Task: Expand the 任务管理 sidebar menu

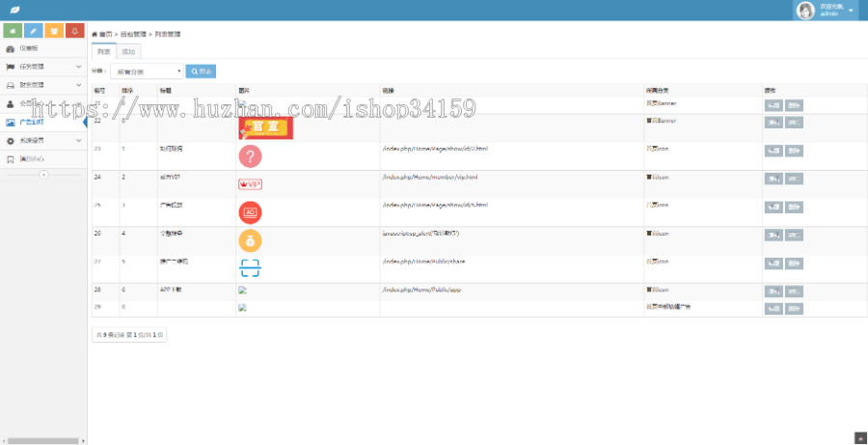Action: tap(43, 67)
